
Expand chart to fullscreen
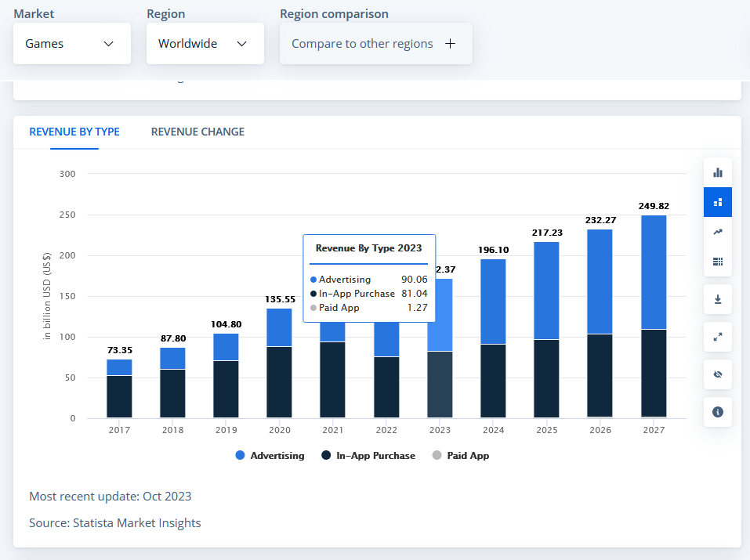(717, 337)
